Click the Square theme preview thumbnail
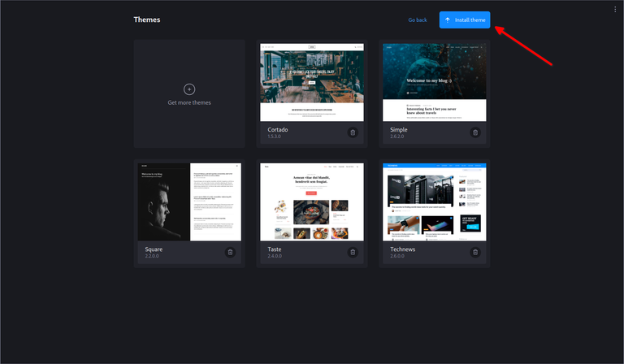 pyautogui.click(x=189, y=201)
